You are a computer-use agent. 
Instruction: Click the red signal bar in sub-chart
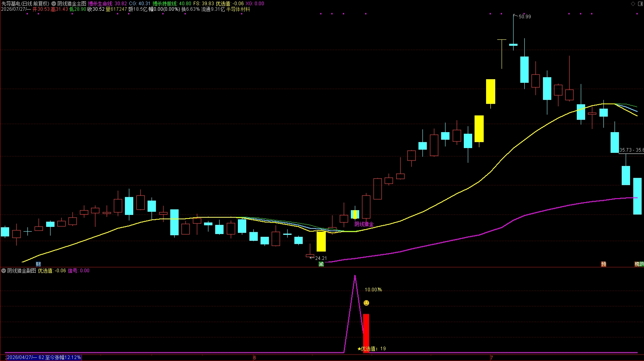point(366,333)
